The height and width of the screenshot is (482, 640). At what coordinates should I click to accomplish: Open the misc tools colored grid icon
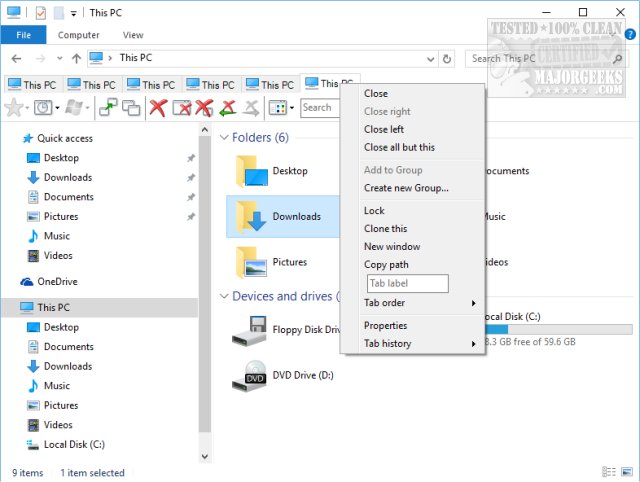(278, 108)
